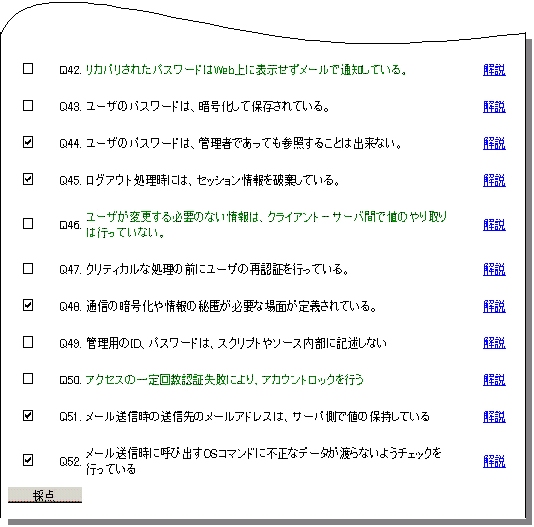The image size is (534, 527).
Task: Check the Q47 re-authentication checkbox
Action: point(28,269)
